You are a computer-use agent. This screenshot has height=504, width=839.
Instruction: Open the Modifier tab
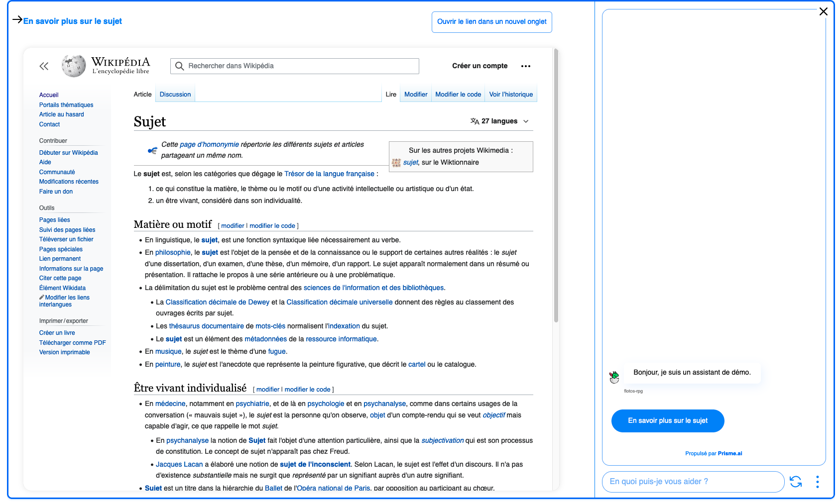click(x=416, y=95)
